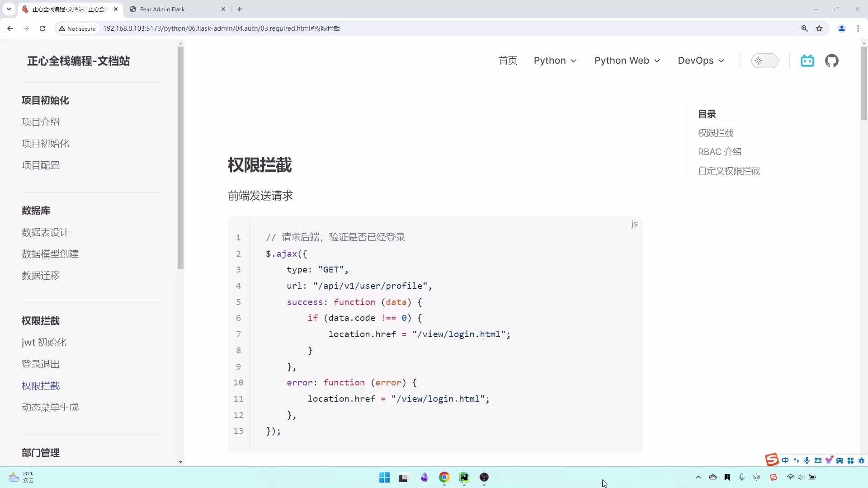868x488 pixels.
Task: Expand the Python Web dropdown menu
Action: tap(627, 60)
